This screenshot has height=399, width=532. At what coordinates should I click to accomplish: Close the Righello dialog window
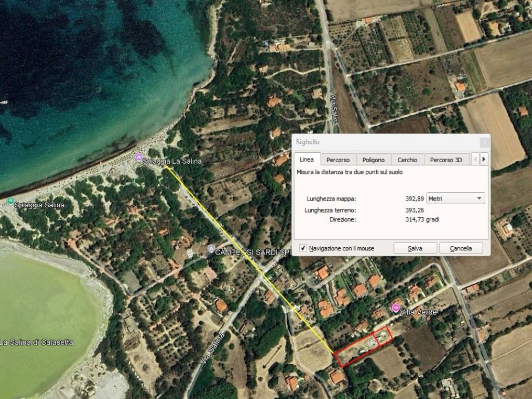pyautogui.click(x=484, y=142)
